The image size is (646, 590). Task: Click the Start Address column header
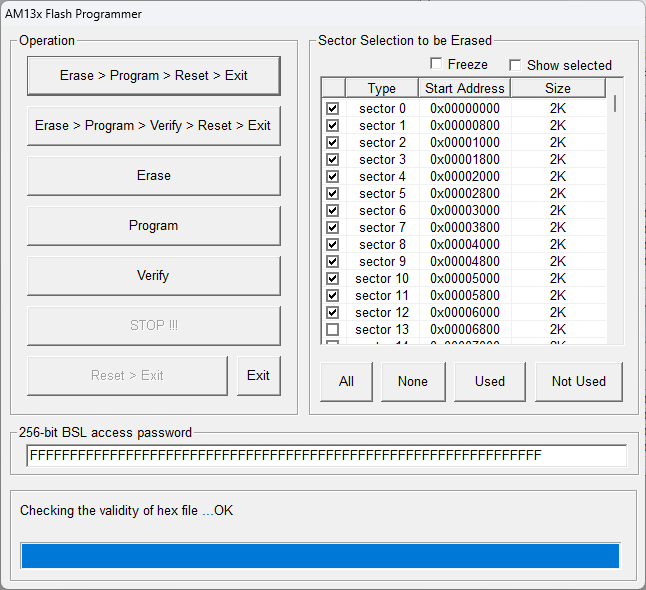click(465, 88)
